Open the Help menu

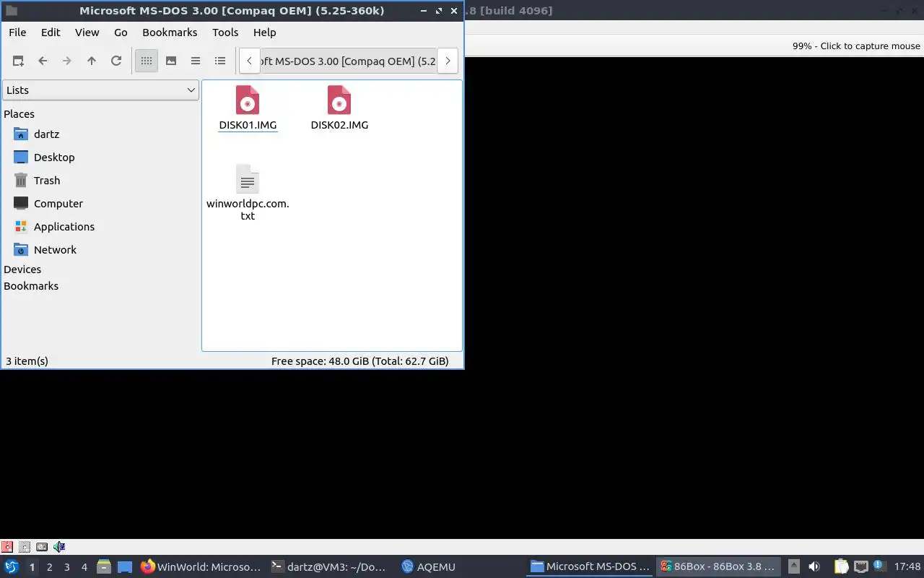click(265, 33)
